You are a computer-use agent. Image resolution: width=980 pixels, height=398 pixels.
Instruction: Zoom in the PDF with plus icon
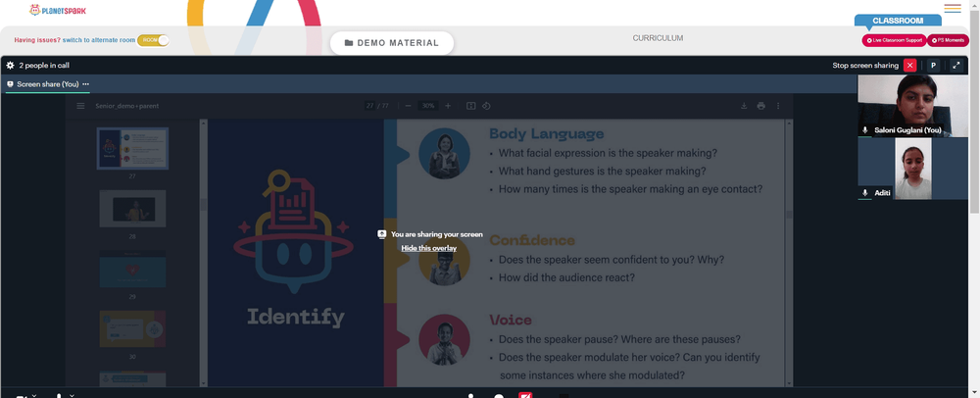(x=448, y=106)
